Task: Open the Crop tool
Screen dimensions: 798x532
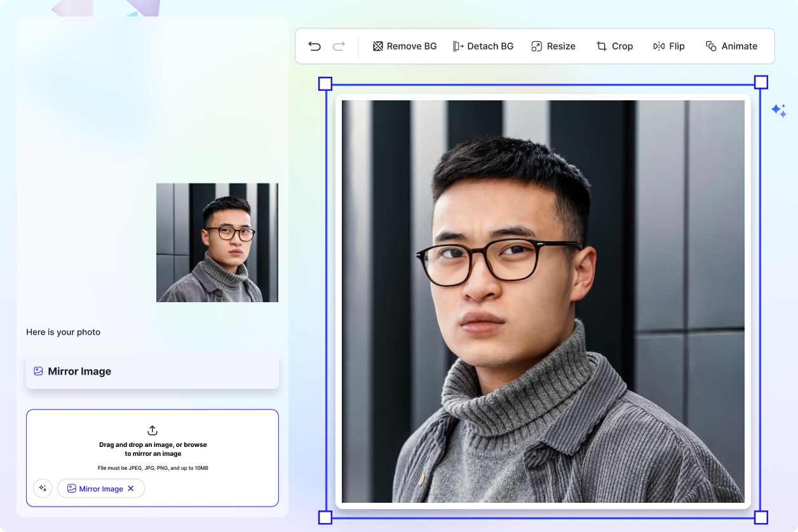Action: click(x=614, y=46)
